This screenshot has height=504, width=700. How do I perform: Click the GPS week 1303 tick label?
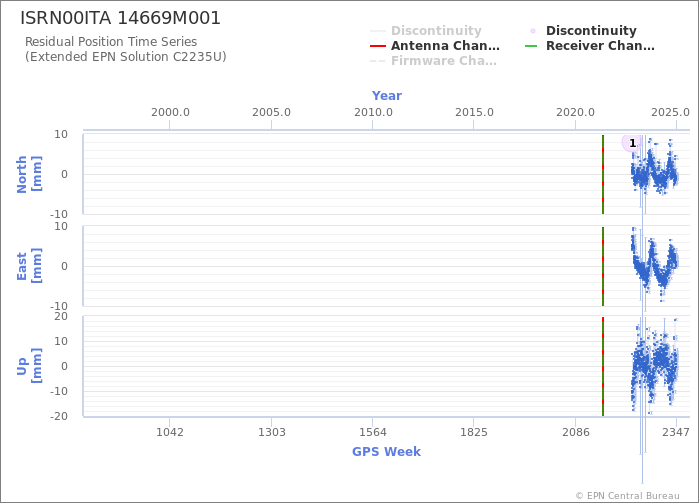pyautogui.click(x=272, y=432)
